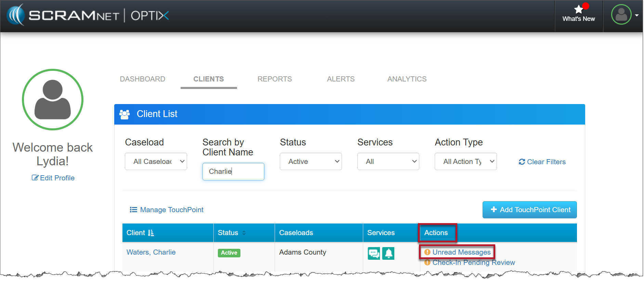Image resolution: width=644 pixels, height=282 pixels.
Task: Open the Unread Messages action link
Action: pyautogui.click(x=461, y=252)
